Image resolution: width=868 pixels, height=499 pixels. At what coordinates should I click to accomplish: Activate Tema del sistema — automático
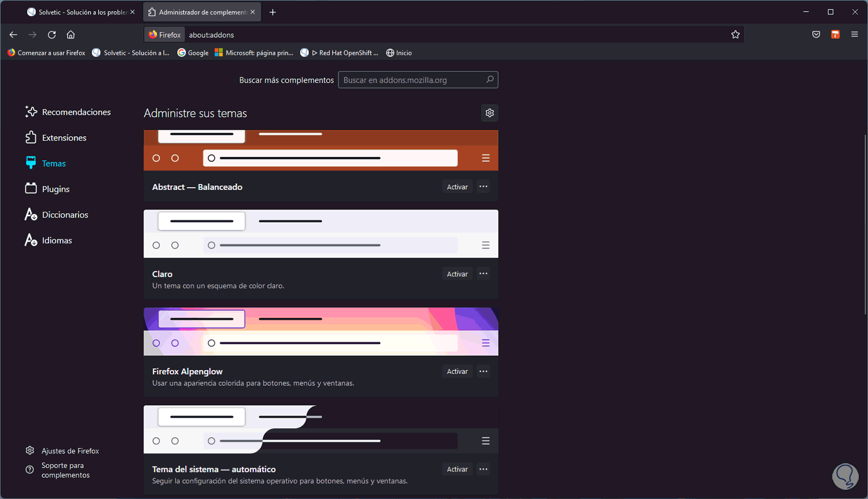pyautogui.click(x=457, y=470)
